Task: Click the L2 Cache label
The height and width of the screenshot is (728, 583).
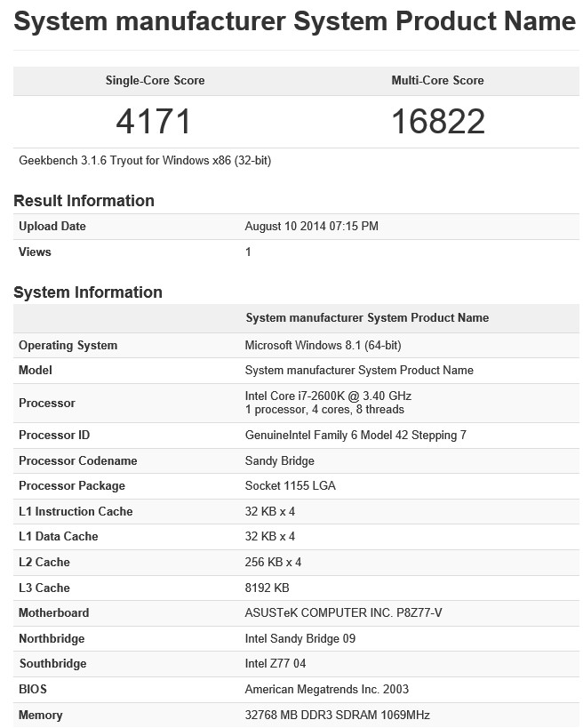Action: [x=44, y=562]
